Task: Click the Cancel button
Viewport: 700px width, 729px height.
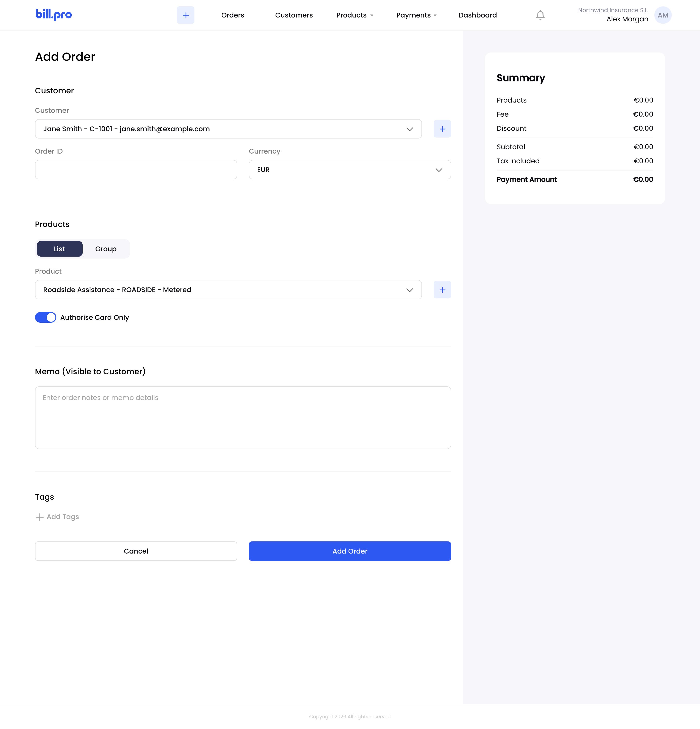Action: (x=136, y=551)
